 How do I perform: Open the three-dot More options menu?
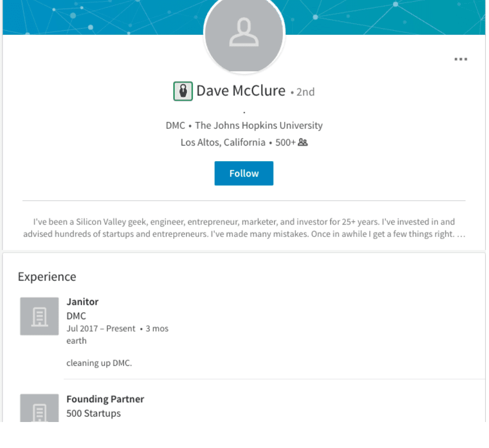click(460, 59)
